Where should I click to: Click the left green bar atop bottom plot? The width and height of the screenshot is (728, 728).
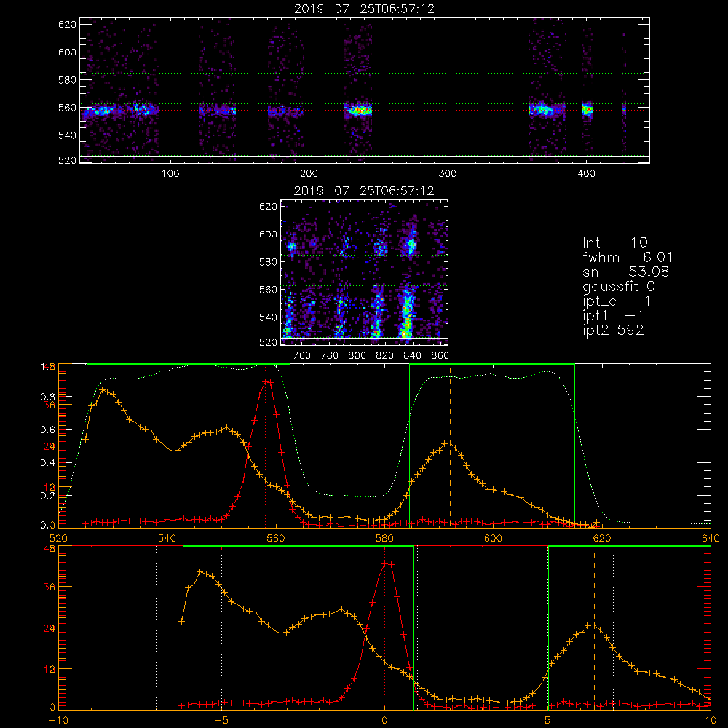298,546
